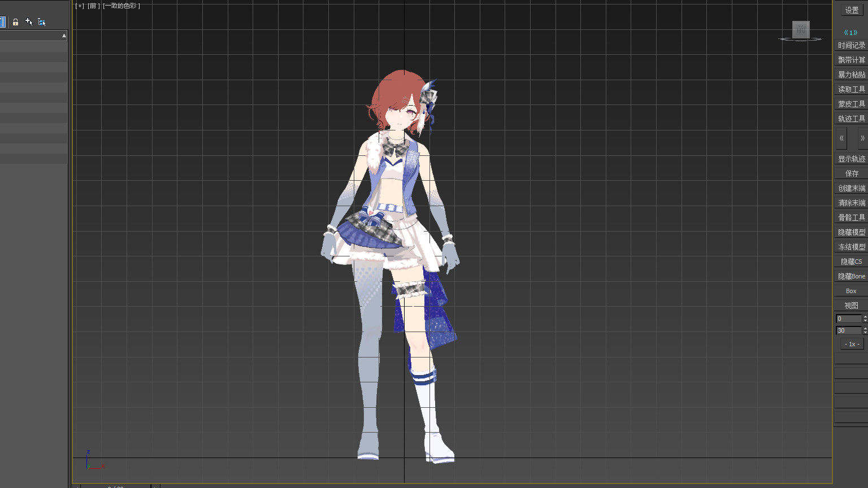
Task: Click the 蒙皮工具 skin tool button
Action: point(851,104)
